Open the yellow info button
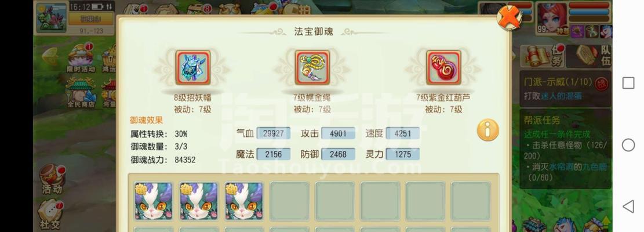The height and width of the screenshot is (232, 644). [488, 130]
